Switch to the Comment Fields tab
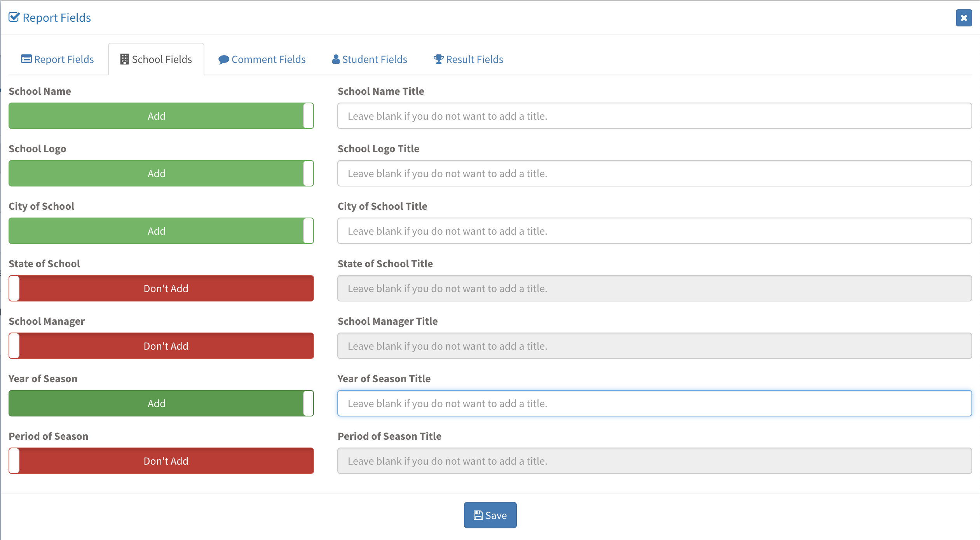The height and width of the screenshot is (540, 980). click(x=268, y=59)
